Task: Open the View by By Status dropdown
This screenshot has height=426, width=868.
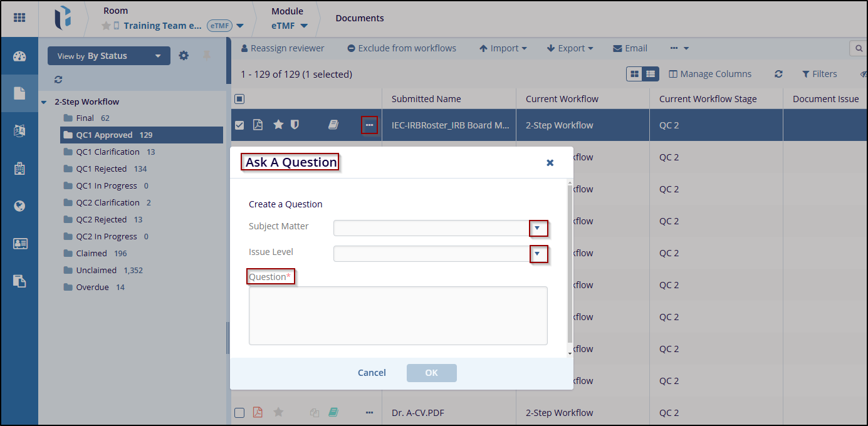Action: tap(108, 56)
